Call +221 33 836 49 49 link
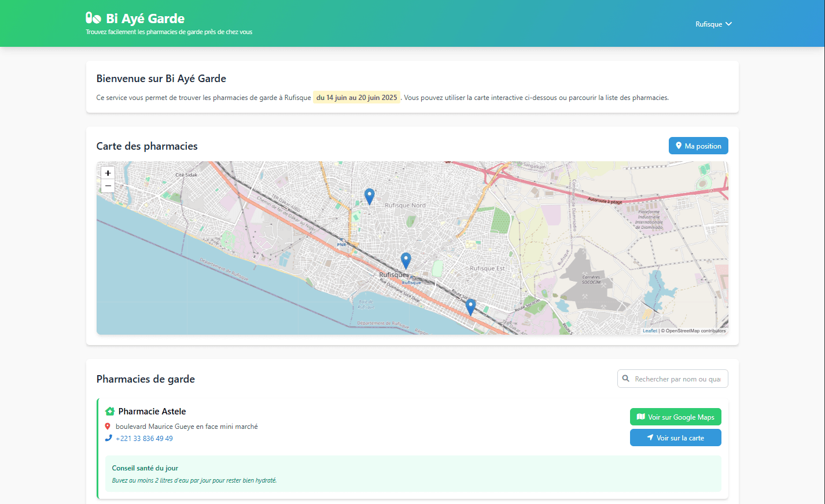The height and width of the screenshot is (504, 825). coord(144,439)
